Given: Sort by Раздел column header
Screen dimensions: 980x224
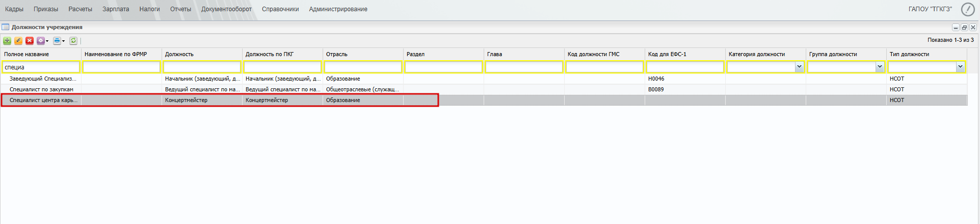Looking at the screenshot, I should (x=443, y=54).
